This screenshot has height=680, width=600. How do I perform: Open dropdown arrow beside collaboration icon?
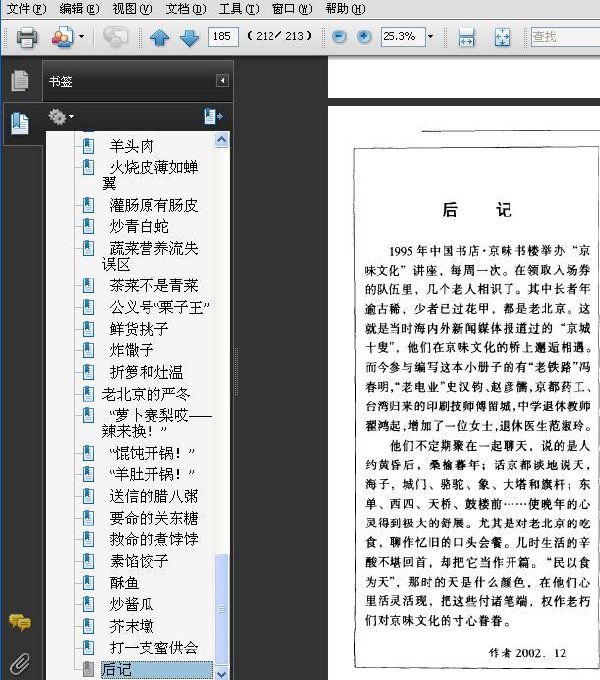click(x=81, y=37)
